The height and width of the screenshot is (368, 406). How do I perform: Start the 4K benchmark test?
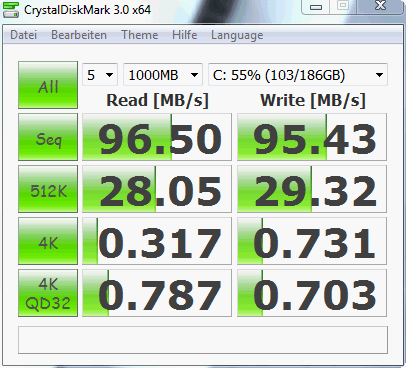(x=48, y=241)
